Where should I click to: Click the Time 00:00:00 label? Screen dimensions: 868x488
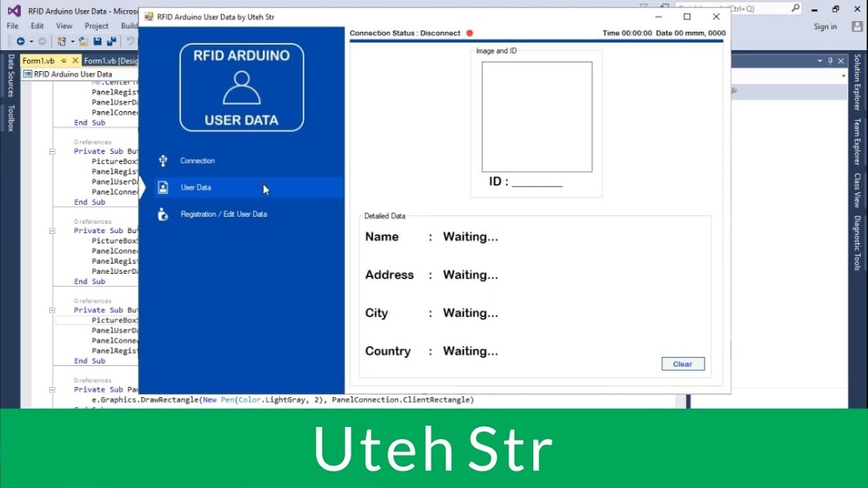[627, 33]
